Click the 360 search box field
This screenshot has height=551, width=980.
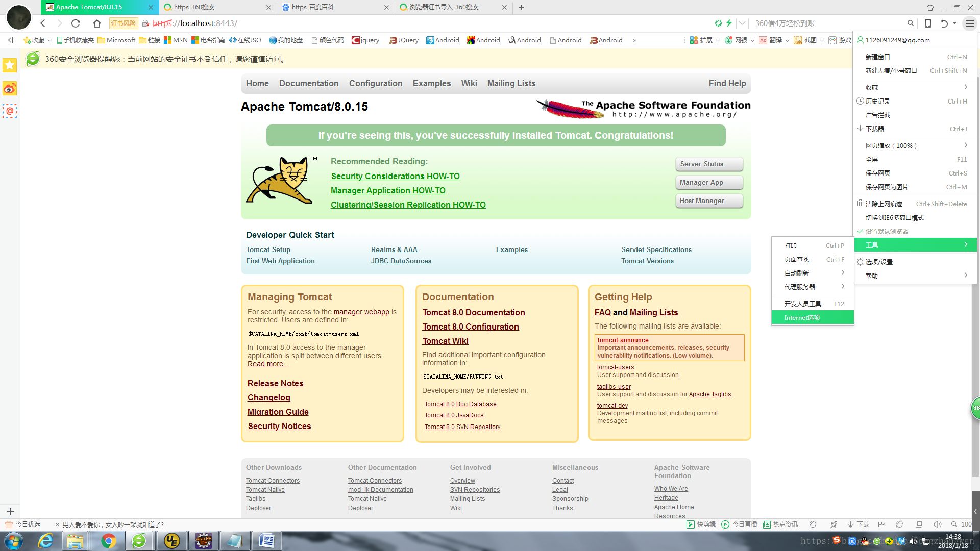click(x=828, y=23)
